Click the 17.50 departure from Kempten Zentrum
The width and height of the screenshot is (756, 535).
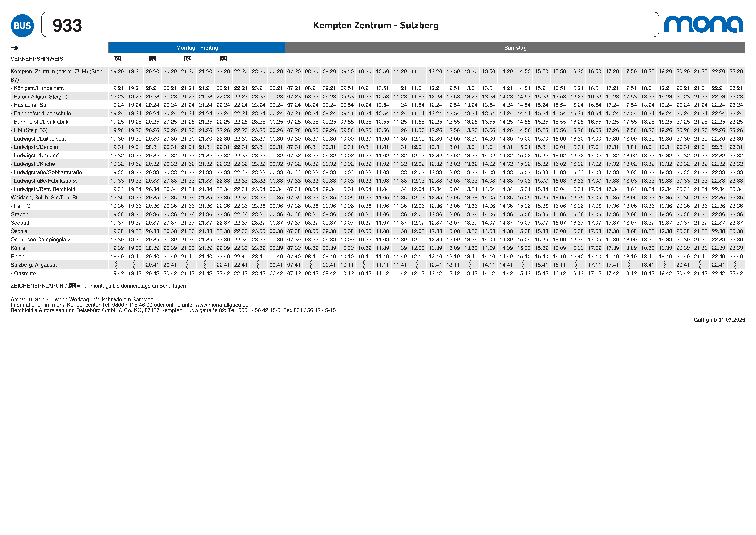(x=630, y=71)
